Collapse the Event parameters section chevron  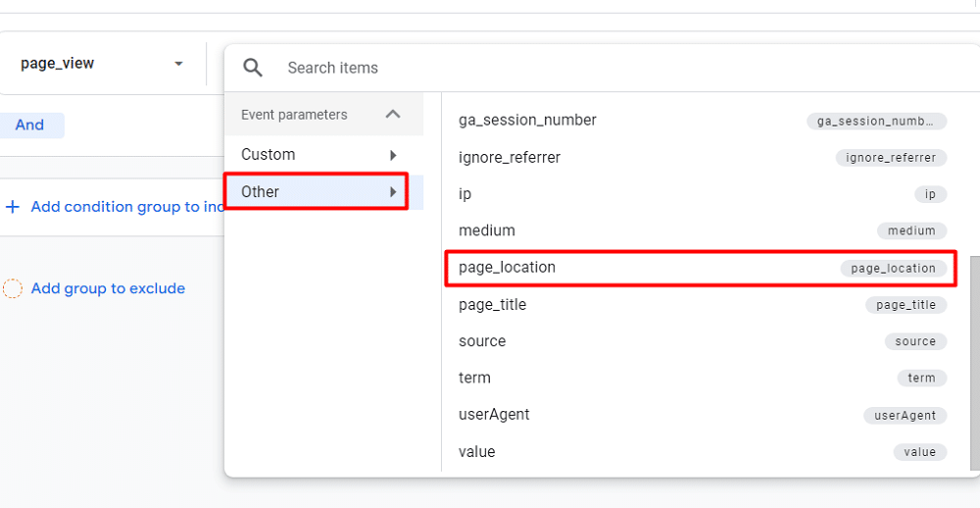(393, 115)
